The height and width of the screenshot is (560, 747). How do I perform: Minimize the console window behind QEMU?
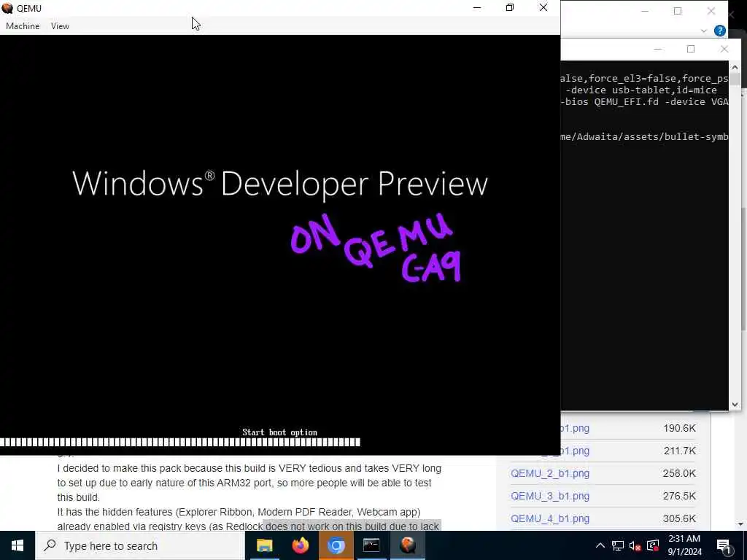657,49
